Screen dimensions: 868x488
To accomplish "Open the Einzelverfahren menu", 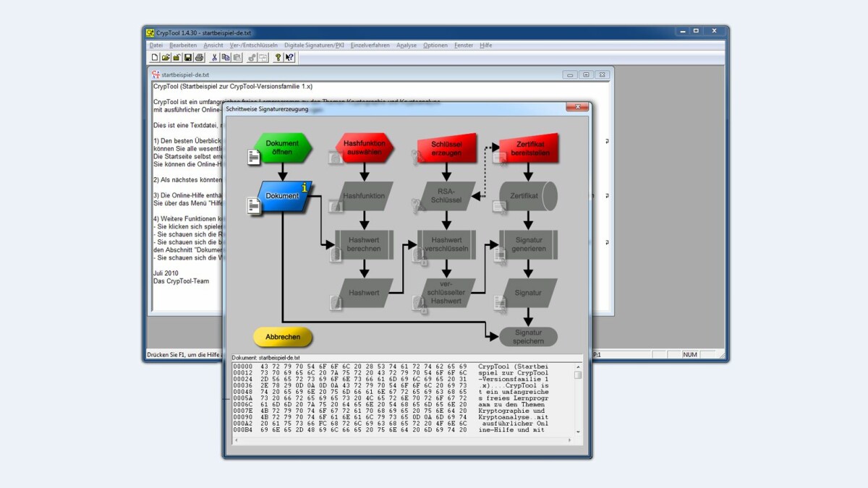I will click(x=370, y=45).
